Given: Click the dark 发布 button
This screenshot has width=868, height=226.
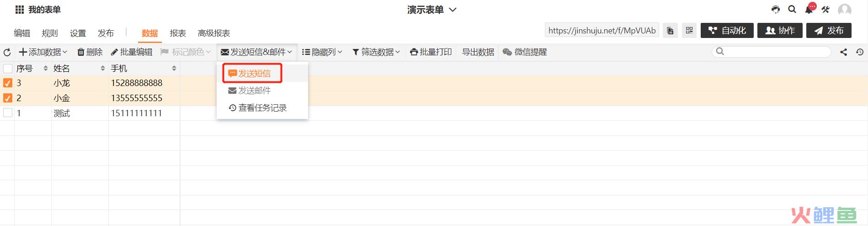Looking at the screenshot, I should tap(829, 31).
